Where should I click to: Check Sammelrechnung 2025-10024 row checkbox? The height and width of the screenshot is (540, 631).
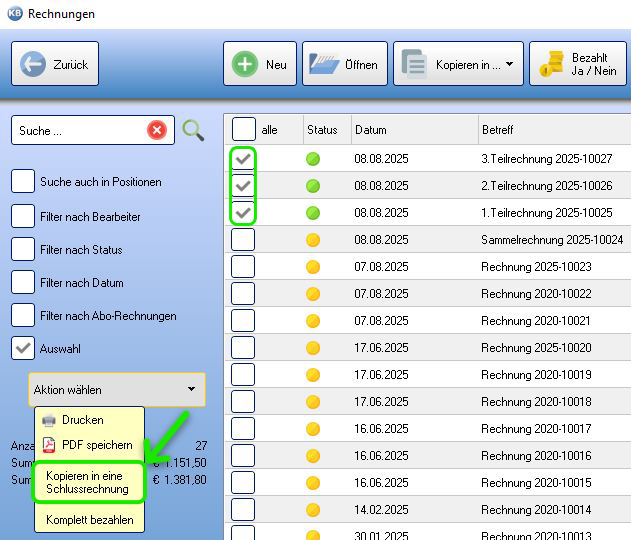(x=243, y=239)
